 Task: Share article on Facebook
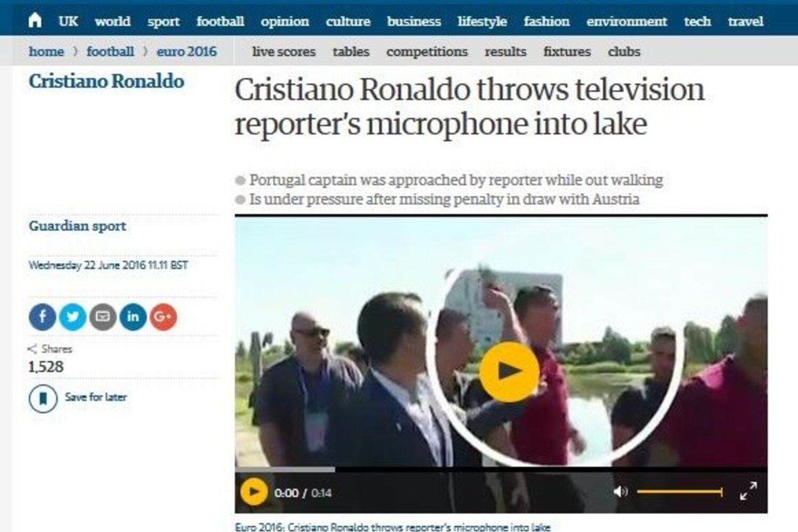42,317
